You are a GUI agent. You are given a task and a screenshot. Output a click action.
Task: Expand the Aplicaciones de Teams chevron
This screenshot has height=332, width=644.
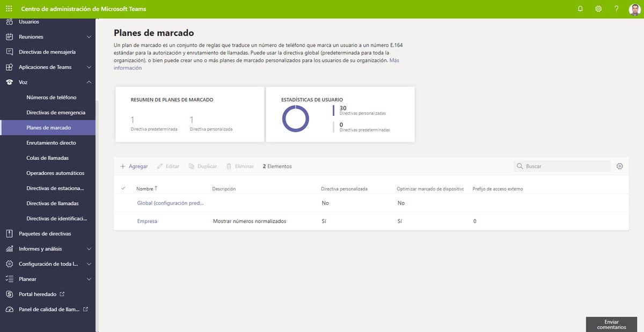click(x=89, y=67)
